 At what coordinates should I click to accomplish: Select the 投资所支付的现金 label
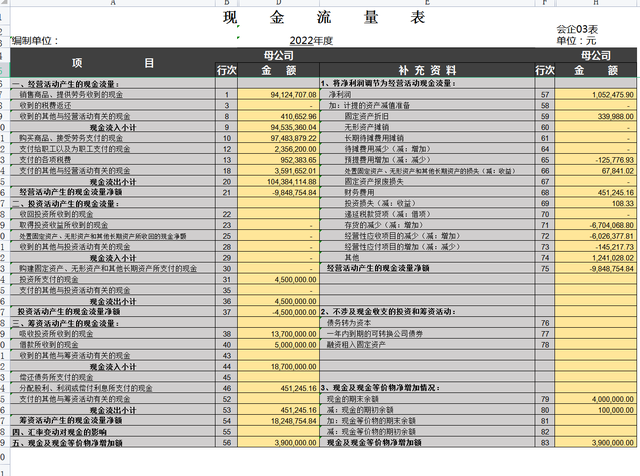click(x=49, y=280)
